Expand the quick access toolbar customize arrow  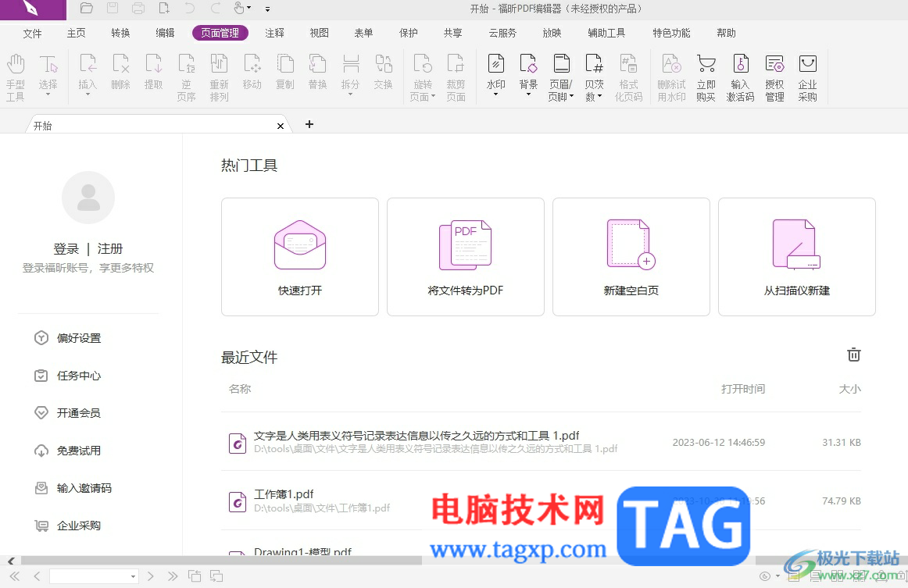pos(267,9)
